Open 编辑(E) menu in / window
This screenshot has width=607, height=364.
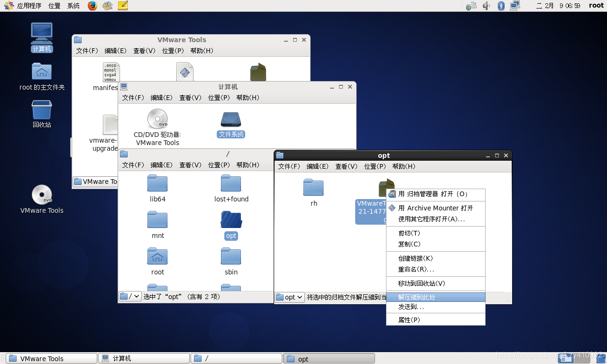[162, 165]
